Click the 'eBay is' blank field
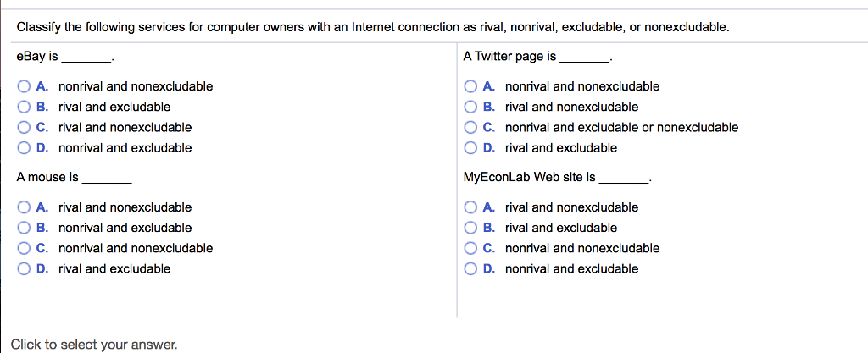The image size is (868, 353). pos(86,57)
